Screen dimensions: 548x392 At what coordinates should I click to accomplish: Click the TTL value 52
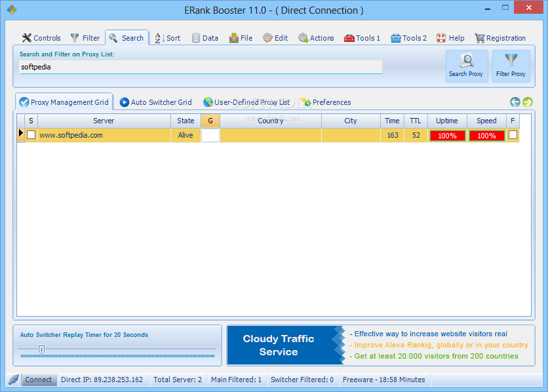pos(416,135)
